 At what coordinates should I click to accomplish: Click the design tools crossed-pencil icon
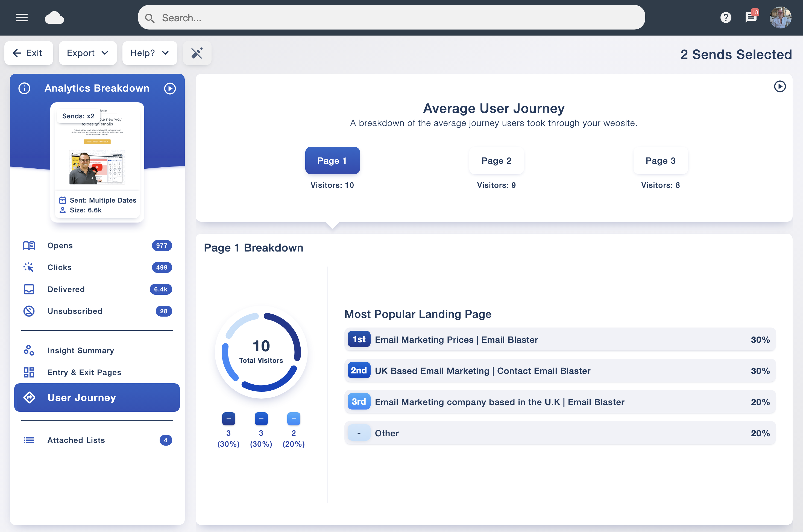point(197,53)
